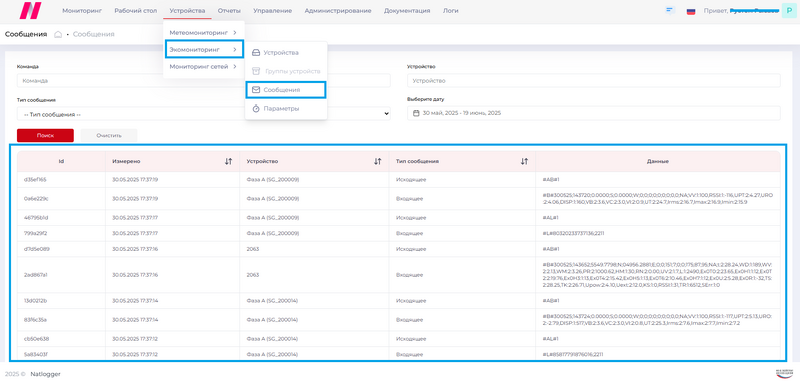This screenshot has width=800, height=382.
Task: Click the Очистить button
Action: [109, 135]
